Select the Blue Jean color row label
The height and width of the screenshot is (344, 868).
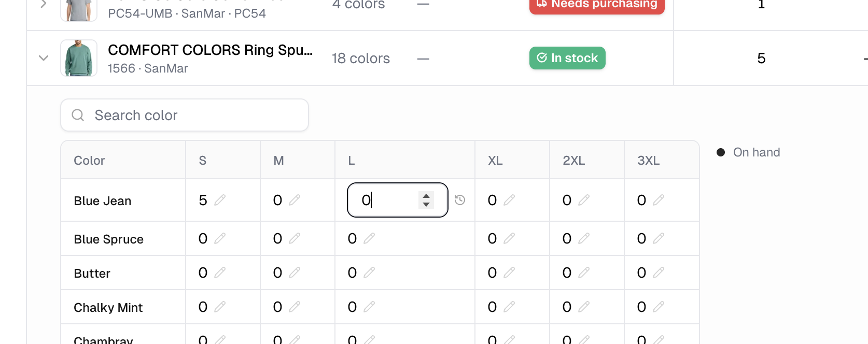pyautogui.click(x=103, y=201)
